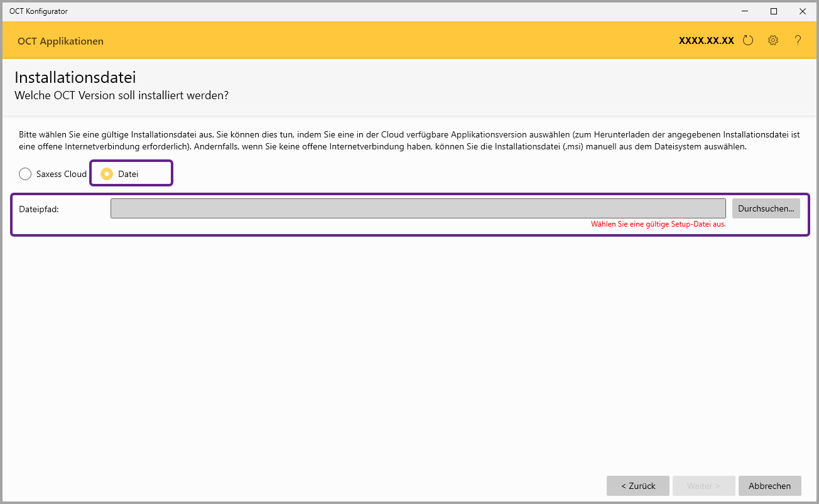Click the Installationsdatei page heading

pyautogui.click(x=75, y=78)
